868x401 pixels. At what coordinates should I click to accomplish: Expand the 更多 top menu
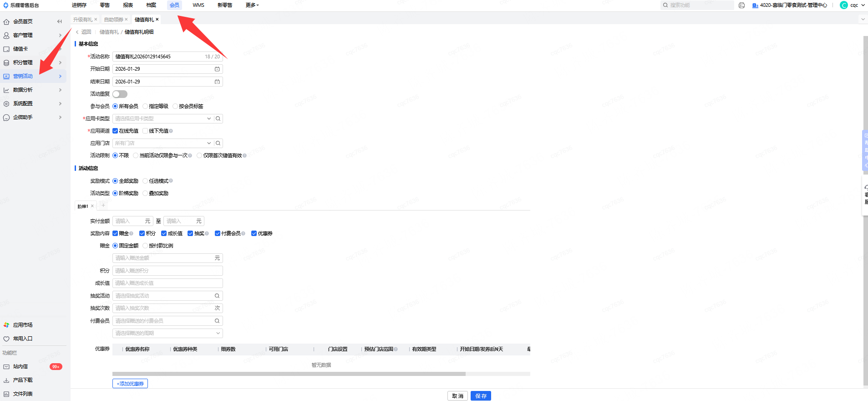tap(252, 5)
